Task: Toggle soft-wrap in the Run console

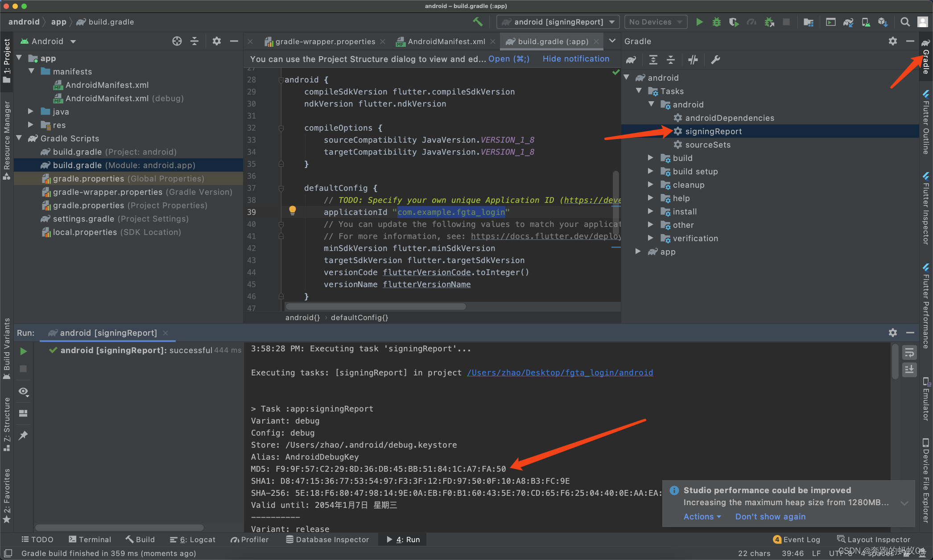Action: click(x=909, y=353)
